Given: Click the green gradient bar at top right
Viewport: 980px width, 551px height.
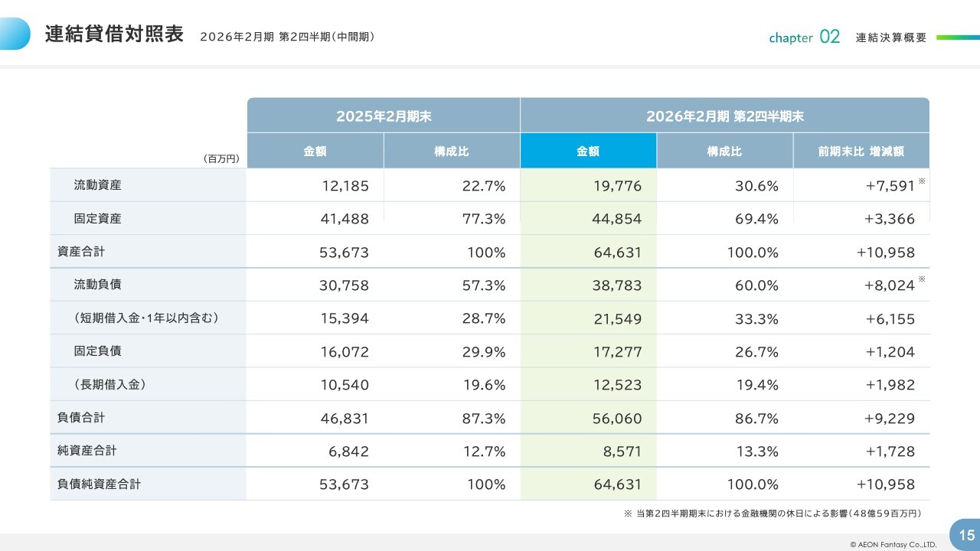Looking at the screenshot, I should pyautogui.click(x=957, y=37).
